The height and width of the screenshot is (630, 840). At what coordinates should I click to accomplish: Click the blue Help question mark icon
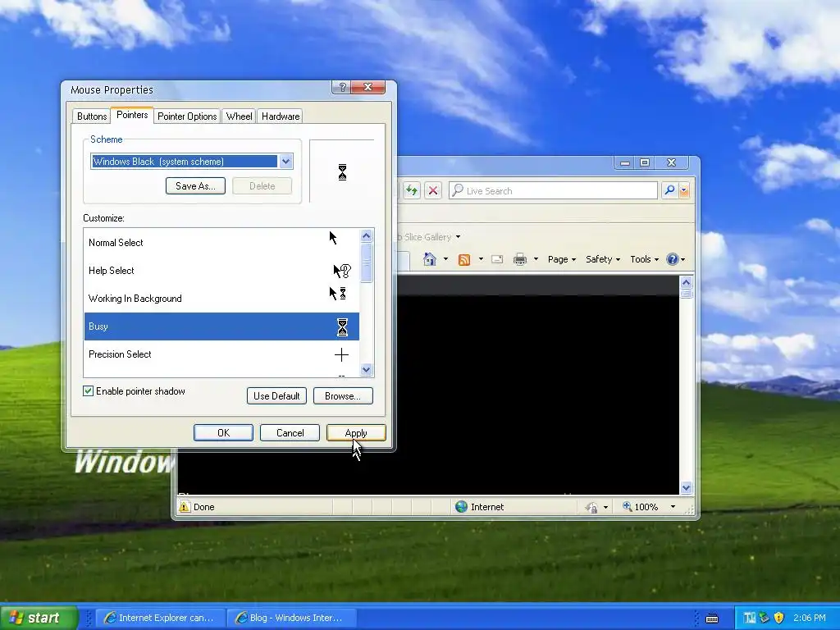(x=672, y=259)
